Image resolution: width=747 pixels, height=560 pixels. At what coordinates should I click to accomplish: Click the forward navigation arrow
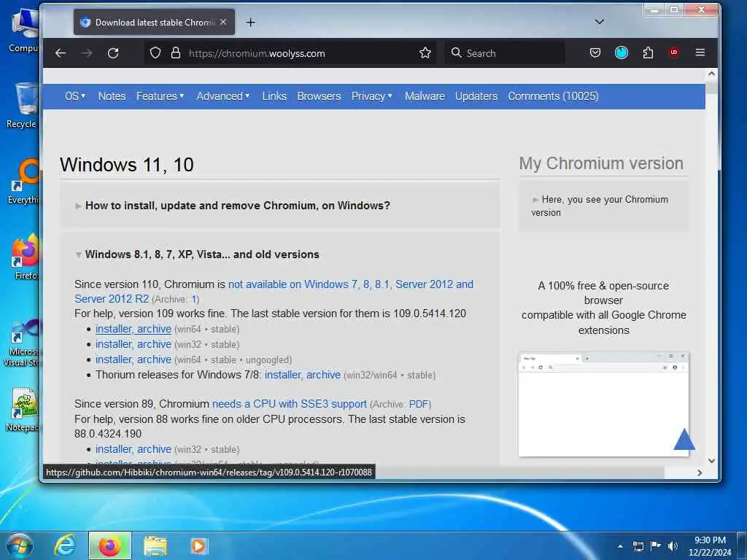(x=87, y=52)
